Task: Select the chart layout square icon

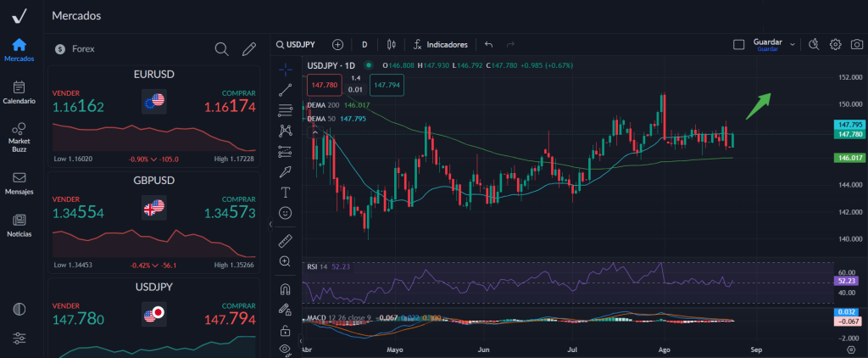Action: (738, 45)
